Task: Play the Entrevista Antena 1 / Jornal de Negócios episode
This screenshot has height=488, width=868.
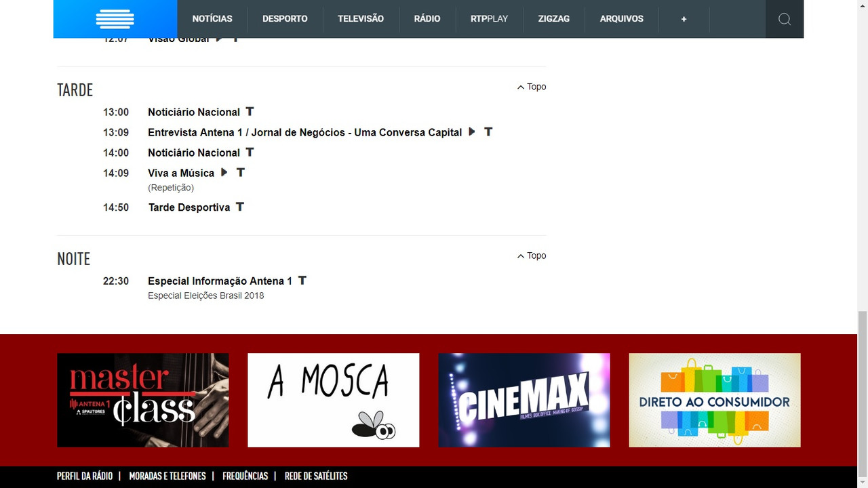Action: [472, 131]
